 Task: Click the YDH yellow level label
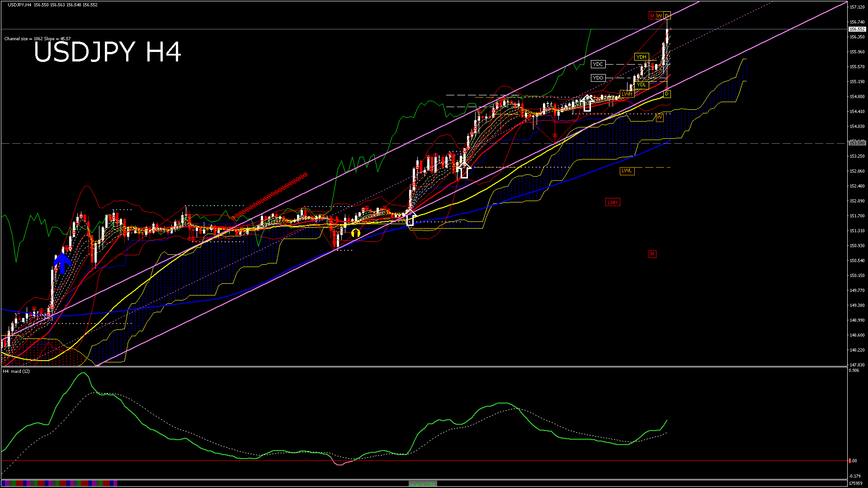[641, 57]
